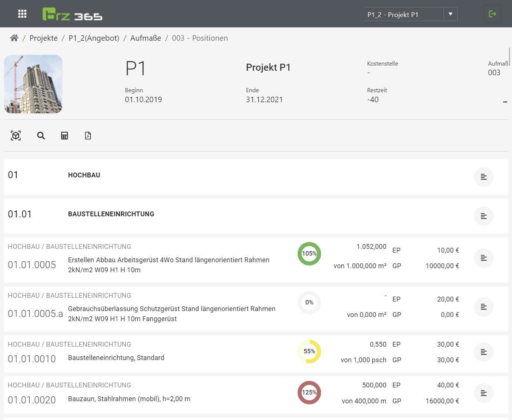Click the P1_2 - Projekt P1 combo box
This screenshot has height=420, width=512.
coord(404,14)
